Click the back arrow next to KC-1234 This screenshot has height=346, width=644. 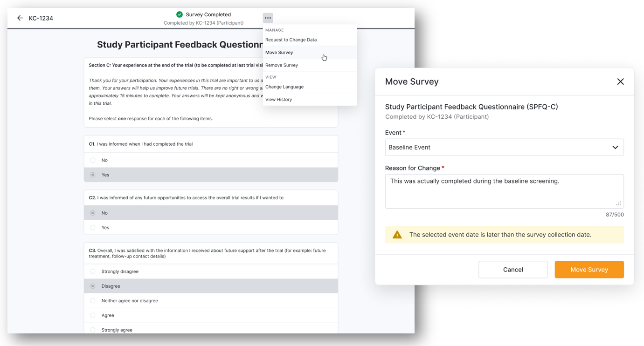tap(20, 18)
